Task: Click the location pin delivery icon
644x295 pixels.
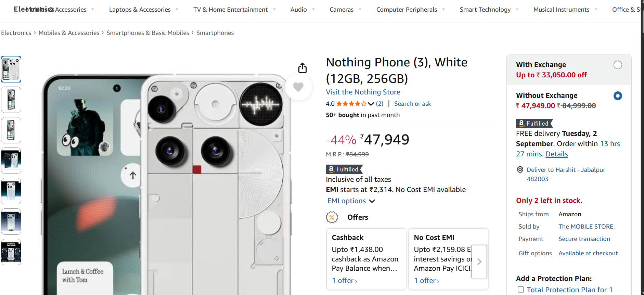Action: point(520,170)
